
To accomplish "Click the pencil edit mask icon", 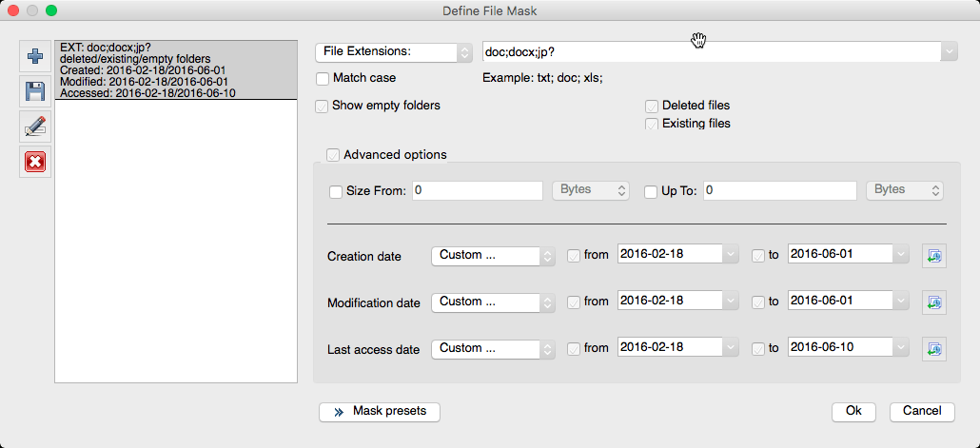I will click(x=35, y=127).
